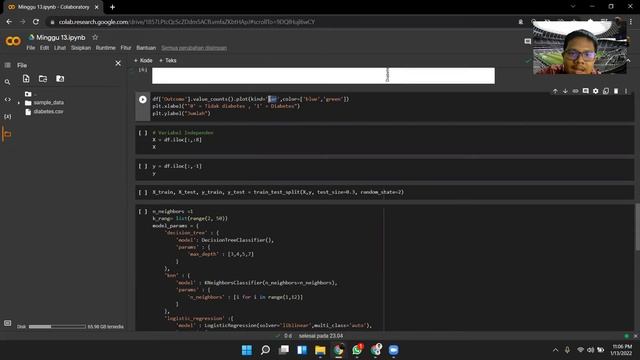
Task: Delete the selected cell with the trash icon
Action: (616, 91)
